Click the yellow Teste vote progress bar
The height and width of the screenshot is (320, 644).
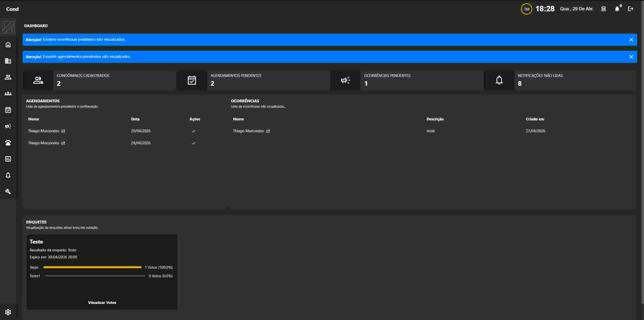92,267
